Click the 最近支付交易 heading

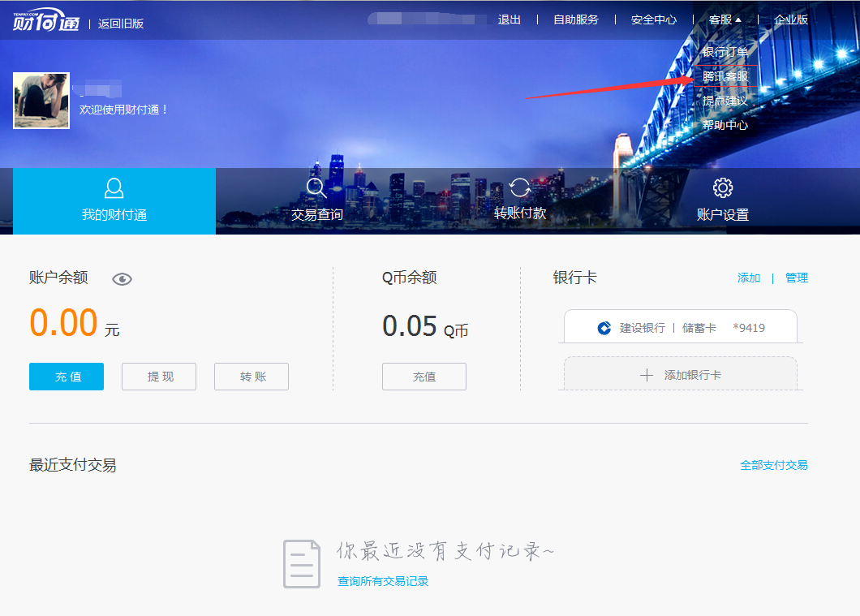[72, 465]
